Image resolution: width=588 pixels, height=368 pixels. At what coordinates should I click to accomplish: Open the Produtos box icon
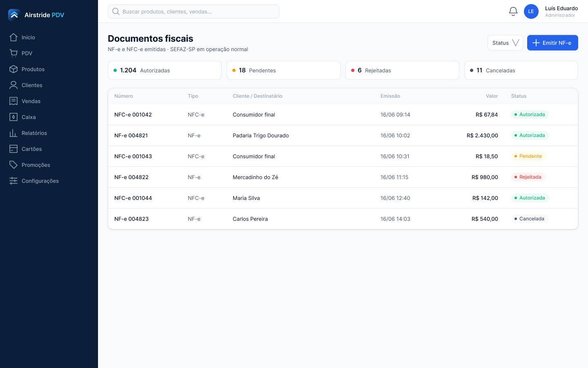pyautogui.click(x=13, y=69)
